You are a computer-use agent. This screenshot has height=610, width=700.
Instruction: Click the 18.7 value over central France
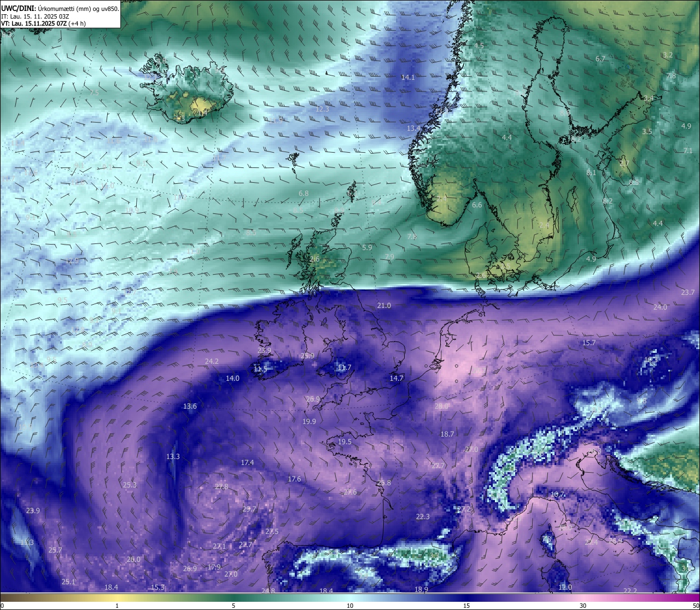tap(447, 434)
